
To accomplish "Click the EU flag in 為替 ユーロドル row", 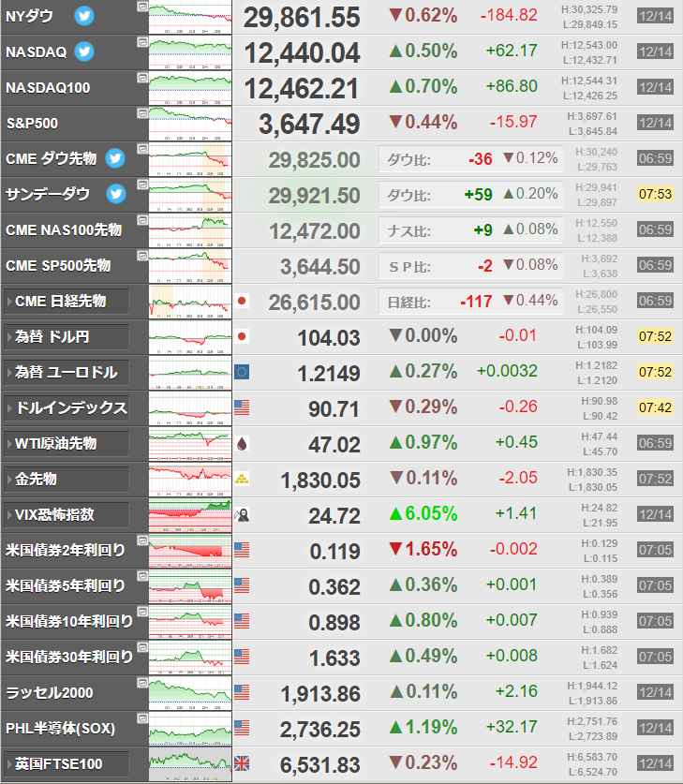I will tap(242, 372).
